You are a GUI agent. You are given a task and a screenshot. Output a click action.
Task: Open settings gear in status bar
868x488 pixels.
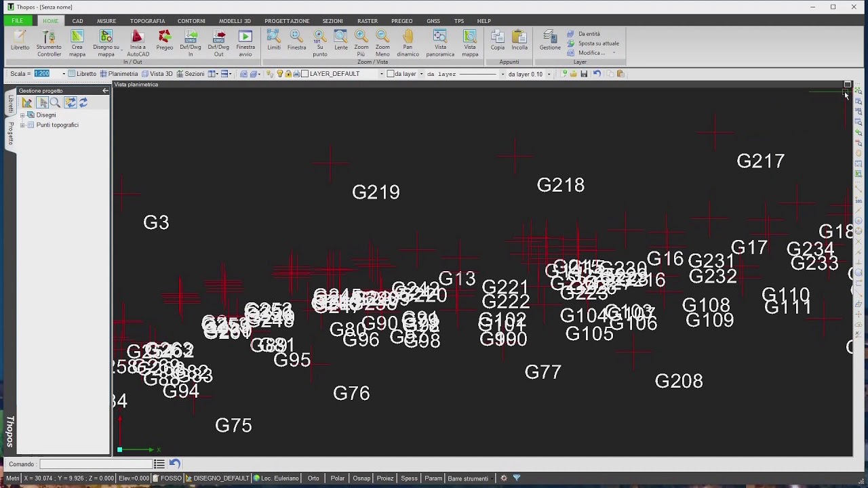pyautogui.click(x=503, y=478)
